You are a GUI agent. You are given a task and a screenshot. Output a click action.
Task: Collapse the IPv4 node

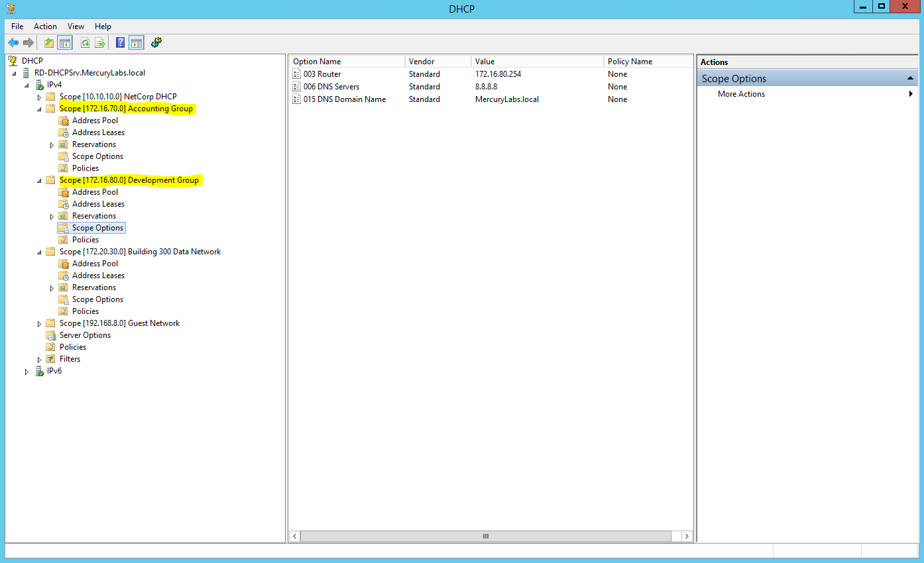coord(27,85)
